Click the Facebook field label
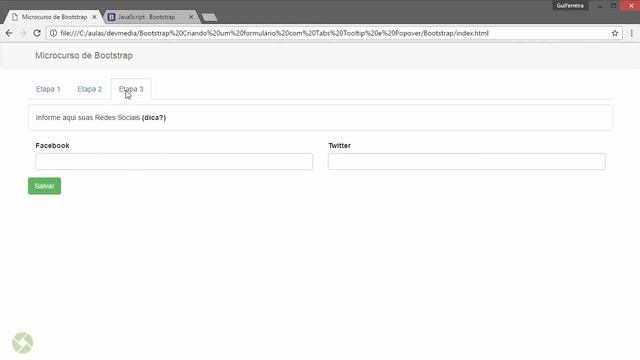This screenshot has height=360, width=640. tap(52, 146)
